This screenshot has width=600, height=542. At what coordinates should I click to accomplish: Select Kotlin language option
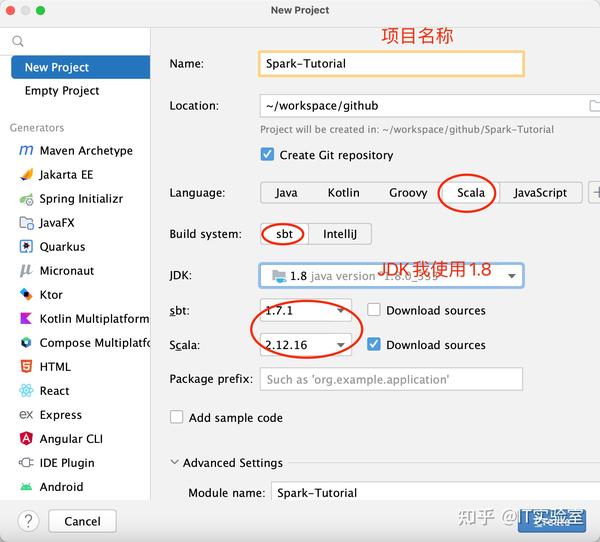(x=344, y=193)
